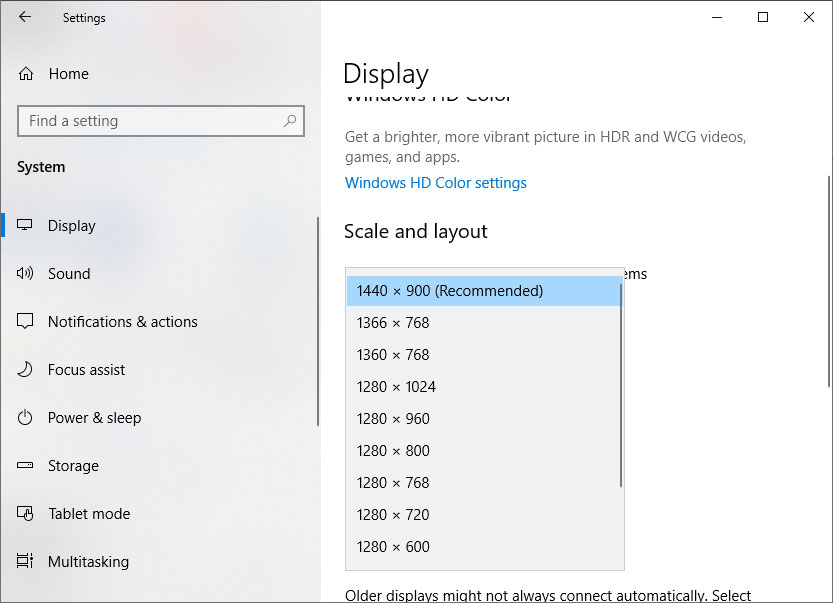Open Windows HD Color settings link
The width and height of the screenshot is (833, 603).
coord(435,182)
